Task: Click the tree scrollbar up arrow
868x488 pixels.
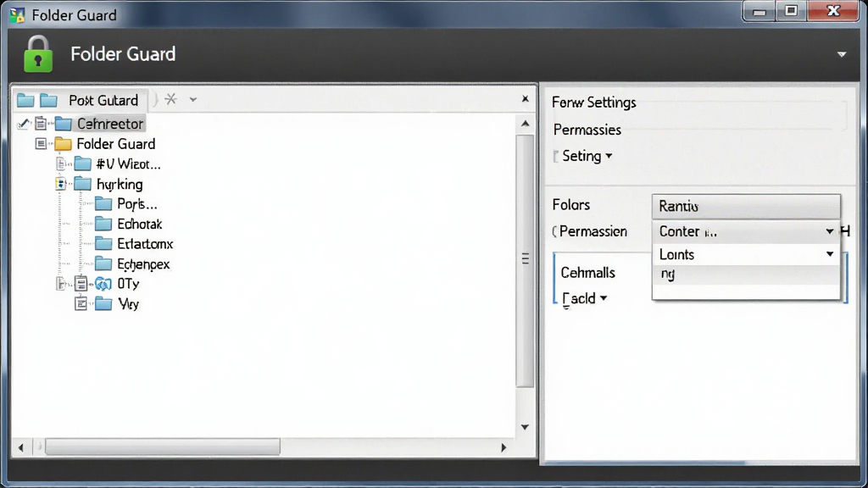Action: (526, 124)
